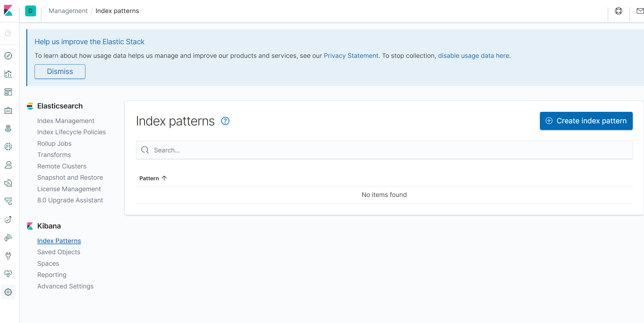
Task: Open Canvas from the side navigation
Action: pyautogui.click(x=8, y=110)
